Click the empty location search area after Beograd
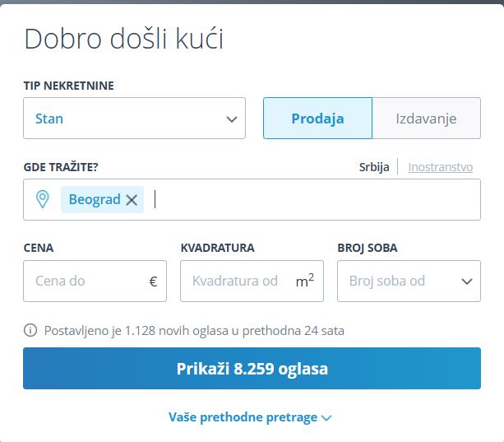The image size is (504, 442). coord(312,200)
